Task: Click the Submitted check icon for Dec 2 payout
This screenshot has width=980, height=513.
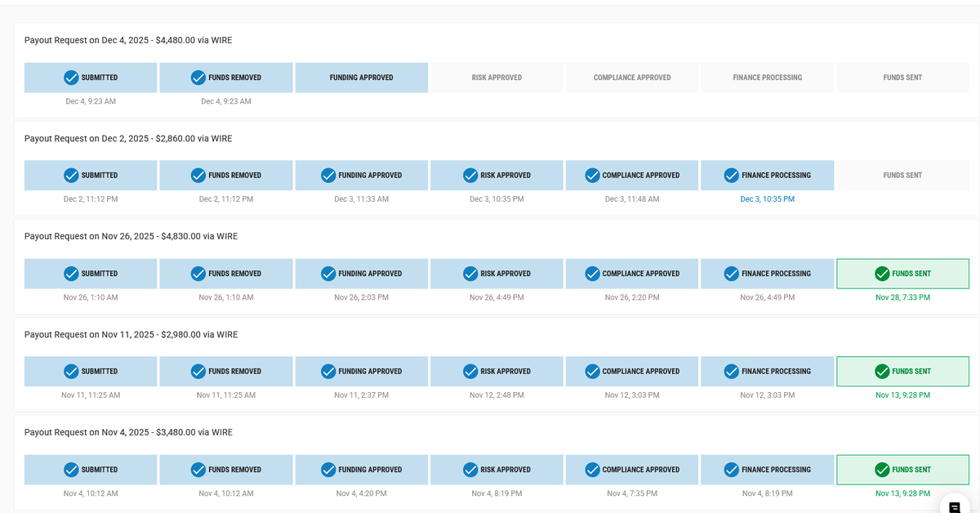Action: [x=71, y=176]
